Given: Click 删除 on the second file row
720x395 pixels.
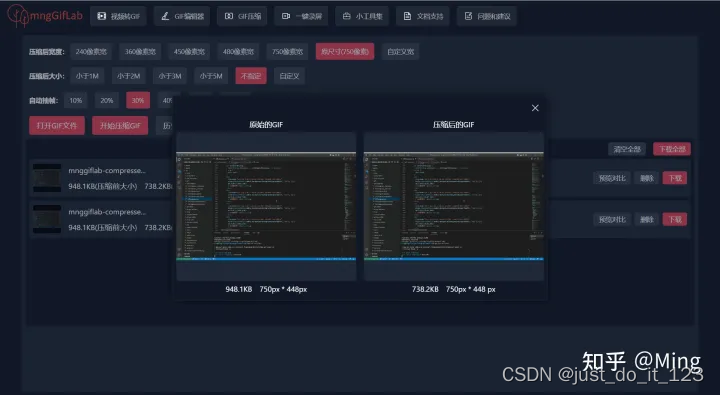Looking at the screenshot, I should click(x=647, y=220).
